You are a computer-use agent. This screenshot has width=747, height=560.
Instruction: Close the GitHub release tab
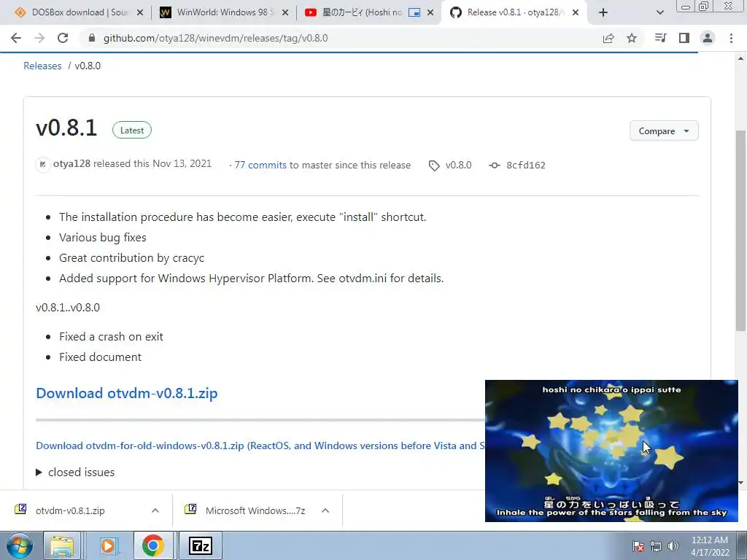[x=576, y=13]
